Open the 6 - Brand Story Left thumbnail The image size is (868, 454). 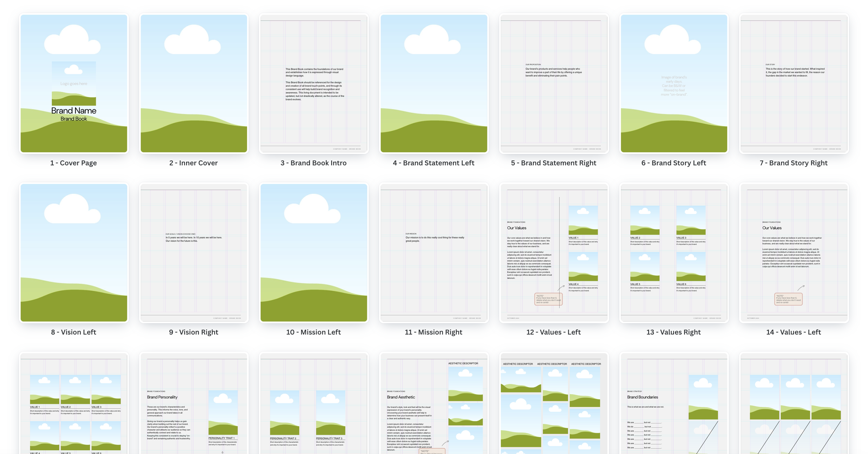point(674,83)
